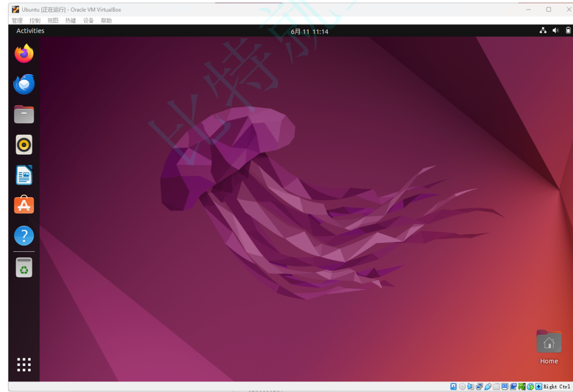573x392 pixels.
Task: Open the 管理 menu
Action: 17,21
